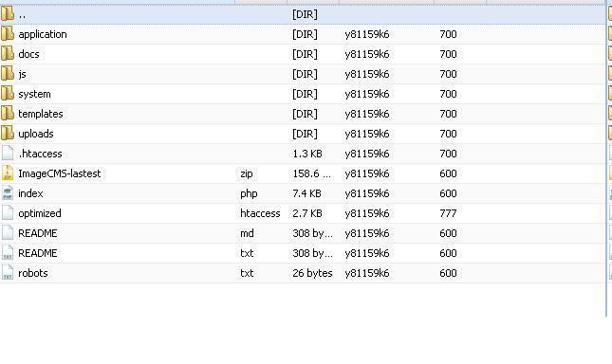Viewport: 612px width, 364px height.
Task: Select the templates folder icon
Action: [8, 114]
